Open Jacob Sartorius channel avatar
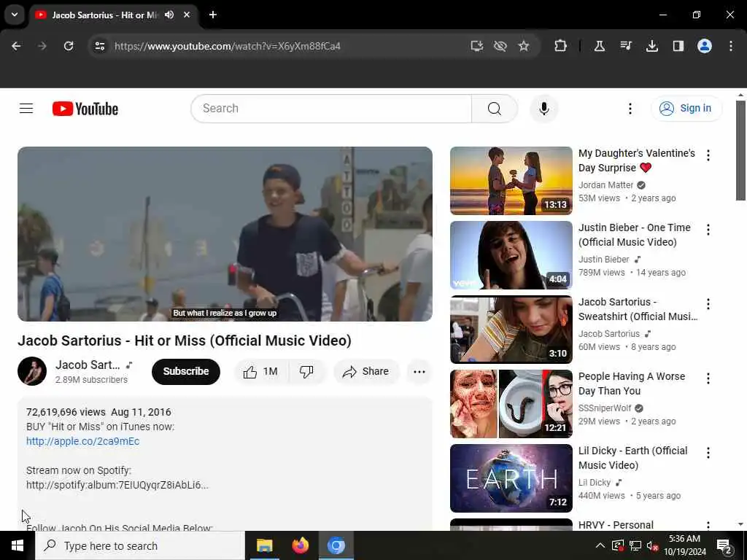 point(32,371)
